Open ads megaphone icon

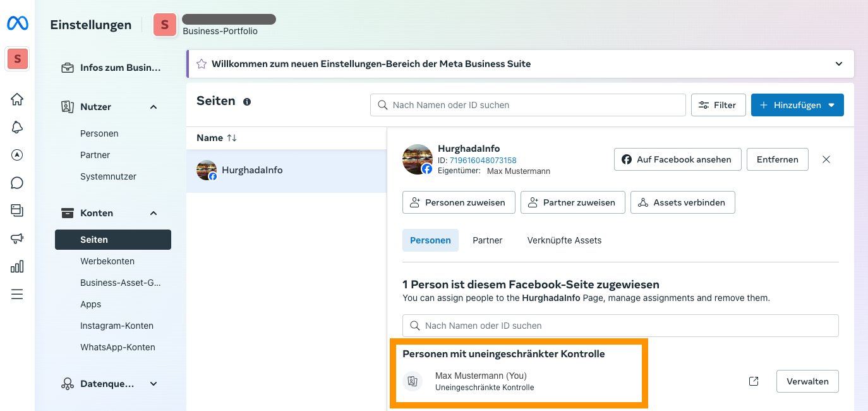point(17,238)
